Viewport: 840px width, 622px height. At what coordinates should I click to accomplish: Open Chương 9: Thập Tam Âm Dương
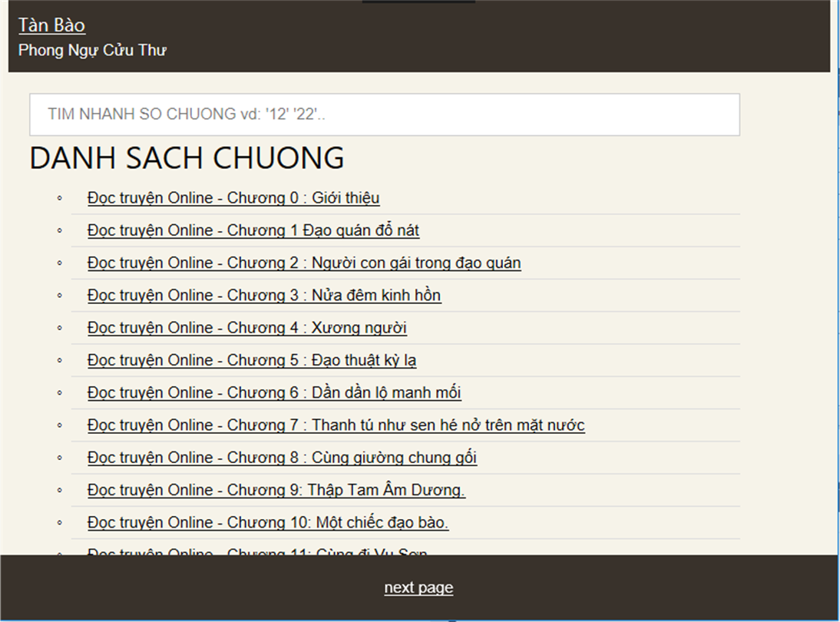[x=276, y=490]
